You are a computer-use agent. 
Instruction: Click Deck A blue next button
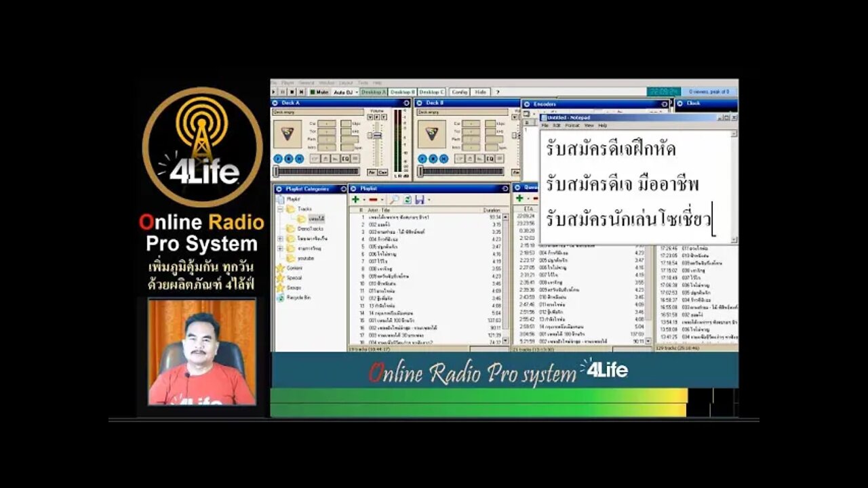tap(300, 159)
